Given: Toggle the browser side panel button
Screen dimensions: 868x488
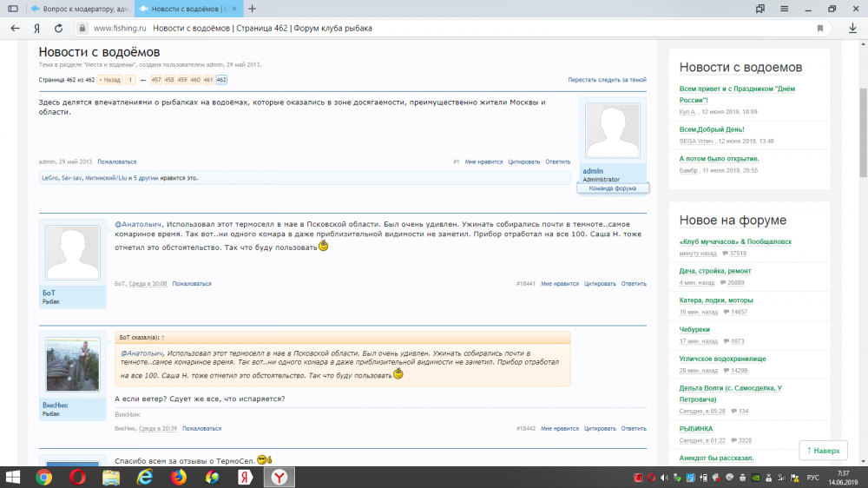Looking at the screenshot, I should click(x=12, y=8).
